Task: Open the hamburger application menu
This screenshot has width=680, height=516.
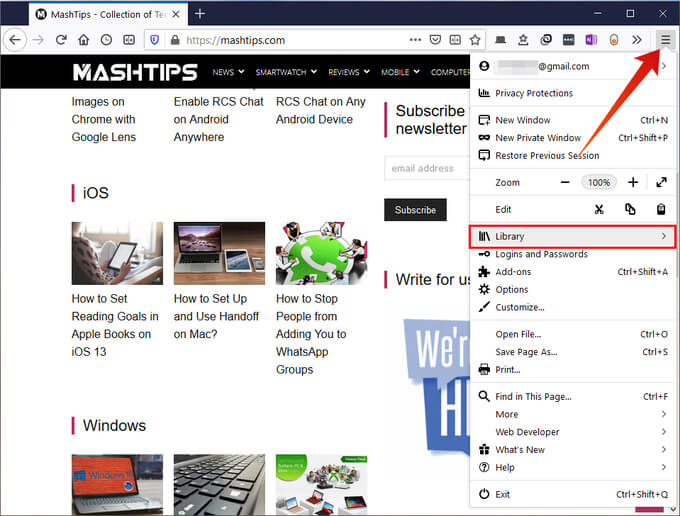Action: (665, 40)
